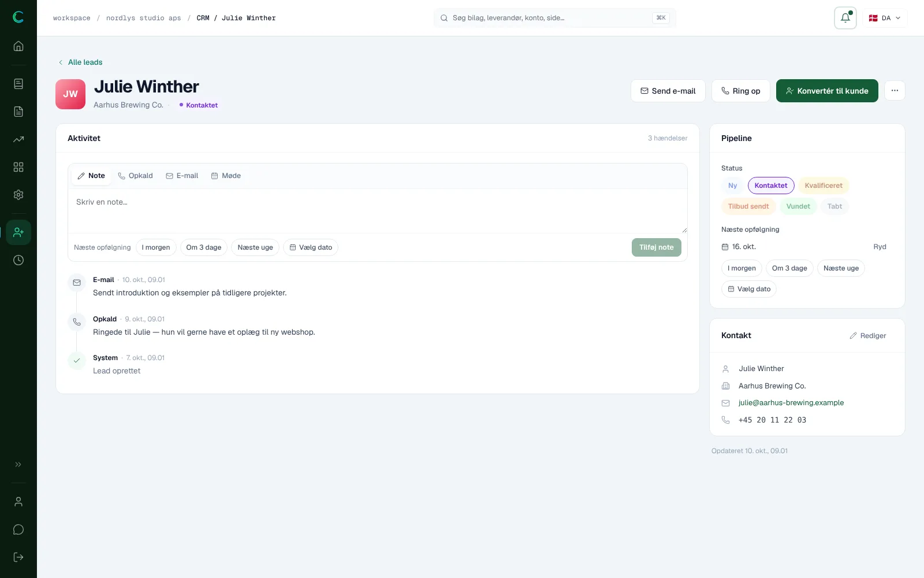Set pipeline status to Ny
The image size is (924, 578).
tap(732, 186)
